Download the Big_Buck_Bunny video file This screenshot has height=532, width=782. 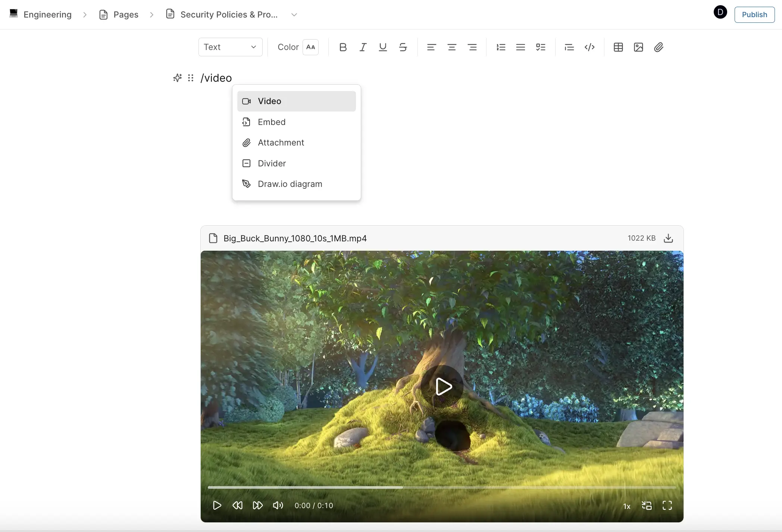coord(668,238)
